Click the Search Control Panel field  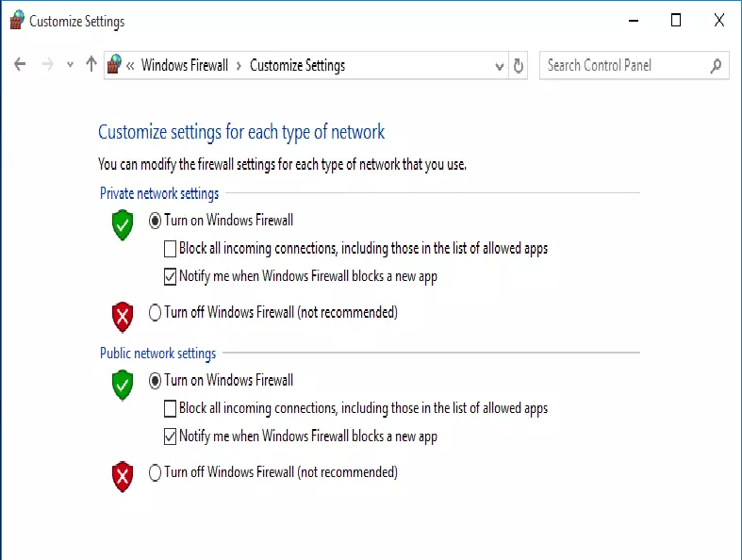622,65
